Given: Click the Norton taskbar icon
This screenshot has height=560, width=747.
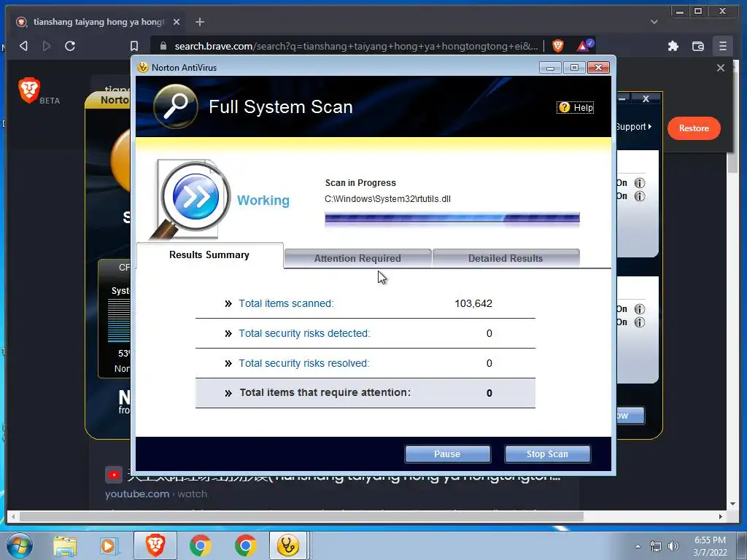Looking at the screenshot, I should 288,545.
